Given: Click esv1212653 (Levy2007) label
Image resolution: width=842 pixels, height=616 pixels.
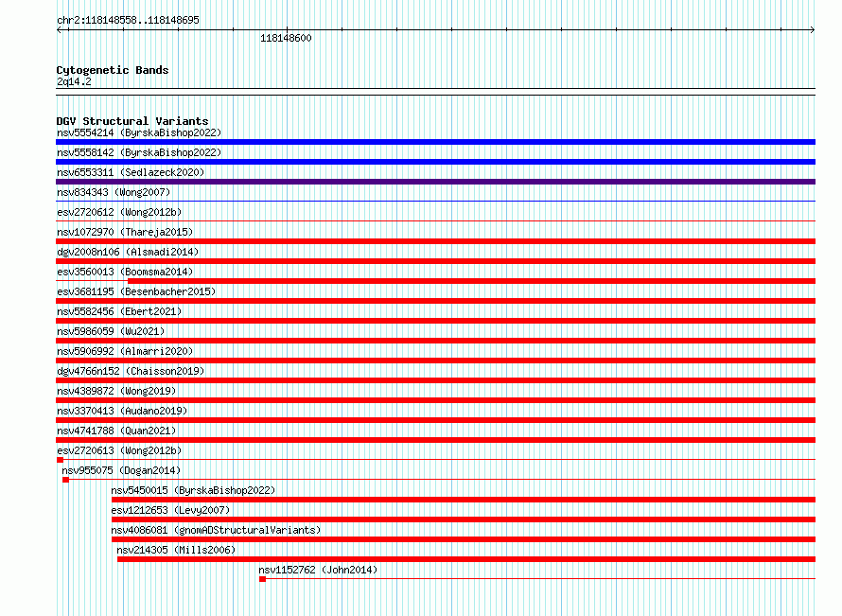Looking at the screenshot, I should [170, 510].
